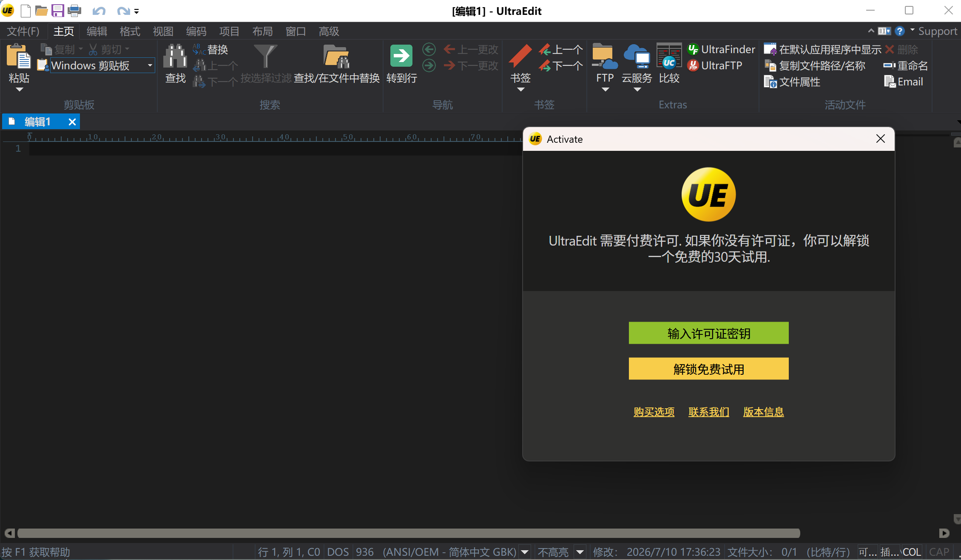Click the 按选择过滤 funnel filter icon
961x560 pixels.
coord(265,56)
